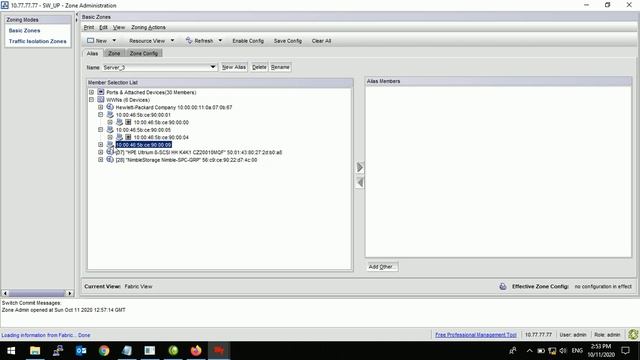
Task: Select Basic Zones zoning mode
Action: 24,31
